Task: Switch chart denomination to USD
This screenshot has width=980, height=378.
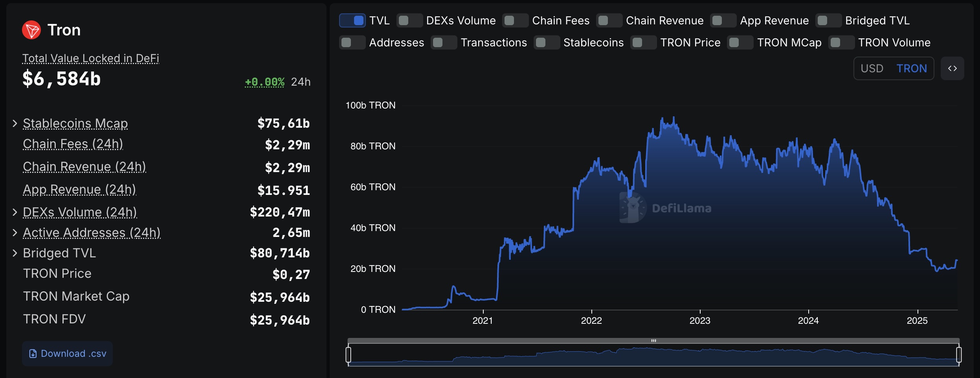Action: click(x=872, y=68)
